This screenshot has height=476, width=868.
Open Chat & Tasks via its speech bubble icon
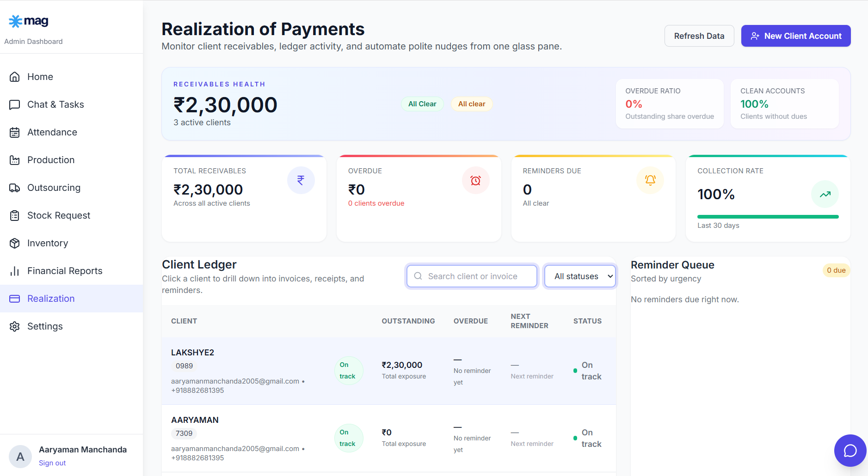click(x=14, y=104)
